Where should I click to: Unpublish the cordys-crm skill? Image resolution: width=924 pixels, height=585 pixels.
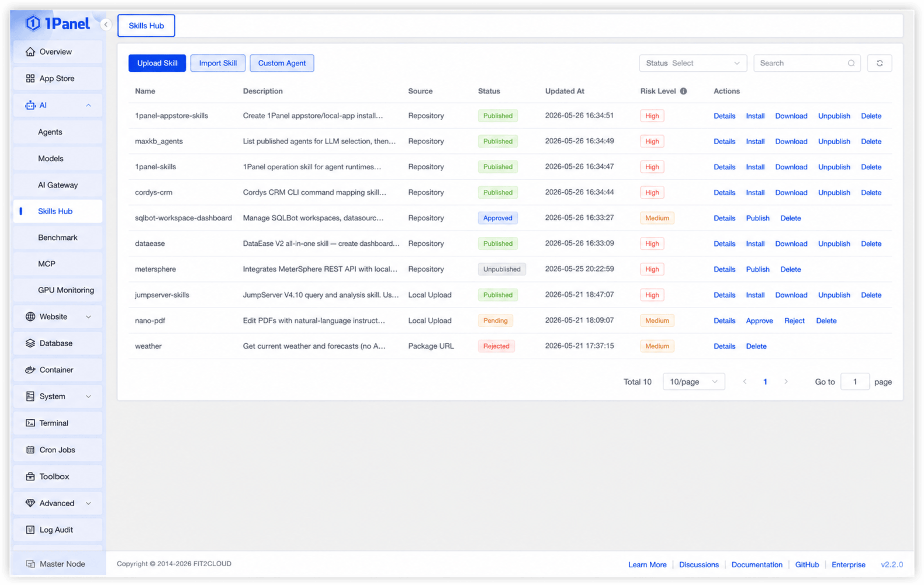(x=834, y=192)
